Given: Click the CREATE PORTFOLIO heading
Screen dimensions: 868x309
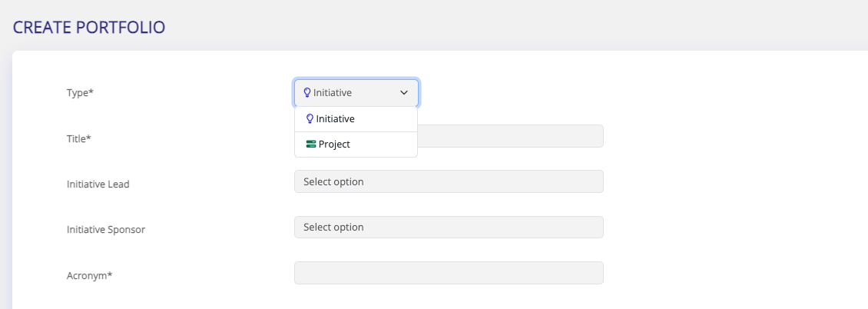Looking at the screenshot, I should click(89, 28).
